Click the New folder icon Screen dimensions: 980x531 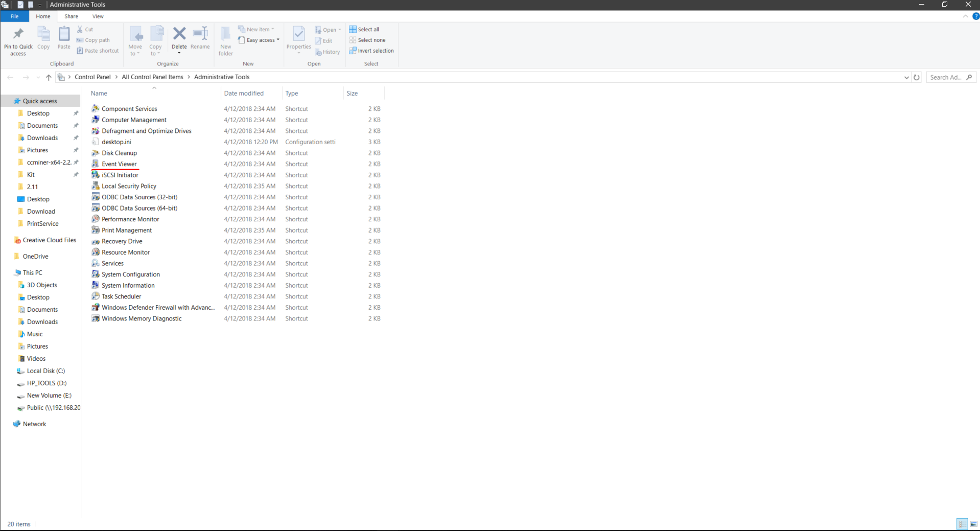click(x=225, y=34)
